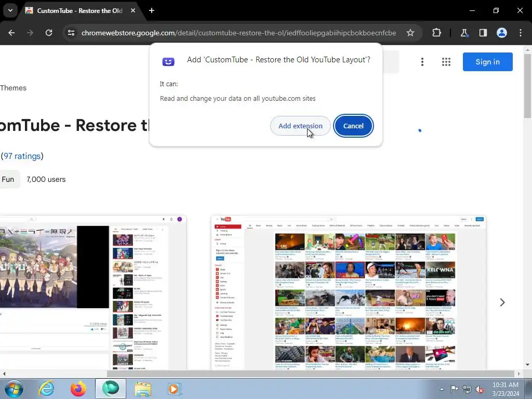Go forward to next page
Viewport: 532px width, 399px height.
point(30,33)
